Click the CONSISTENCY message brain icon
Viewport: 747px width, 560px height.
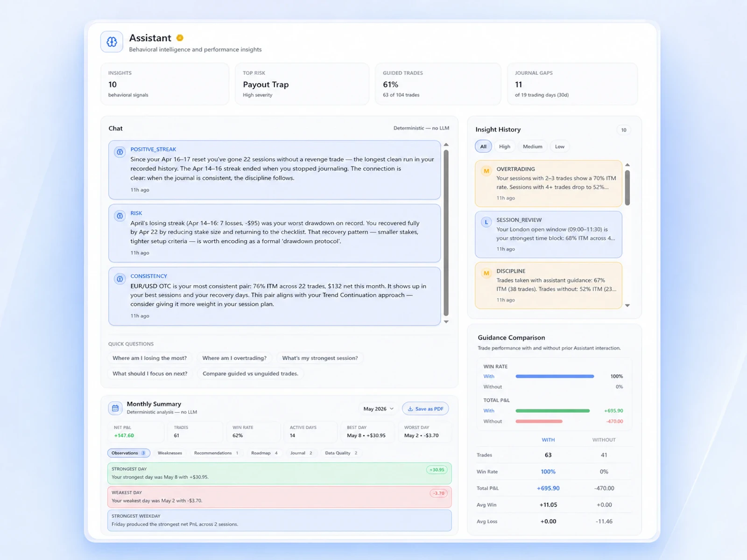120,279
